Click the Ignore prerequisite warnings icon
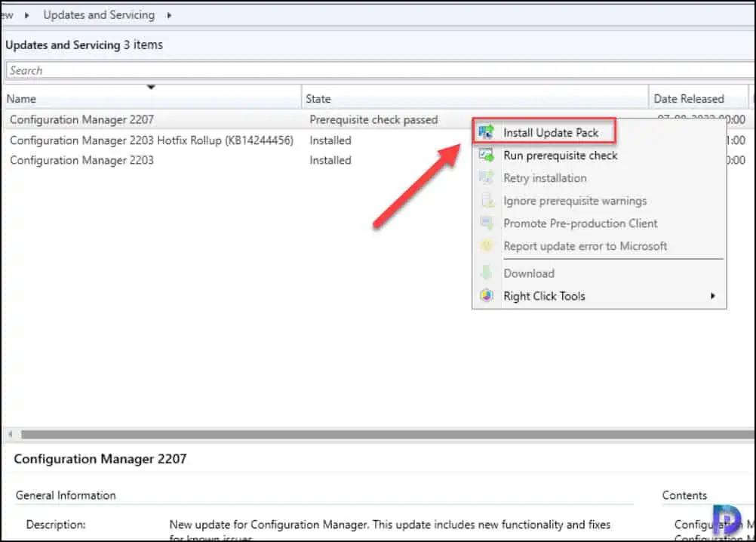 click(x=487, y=200)
